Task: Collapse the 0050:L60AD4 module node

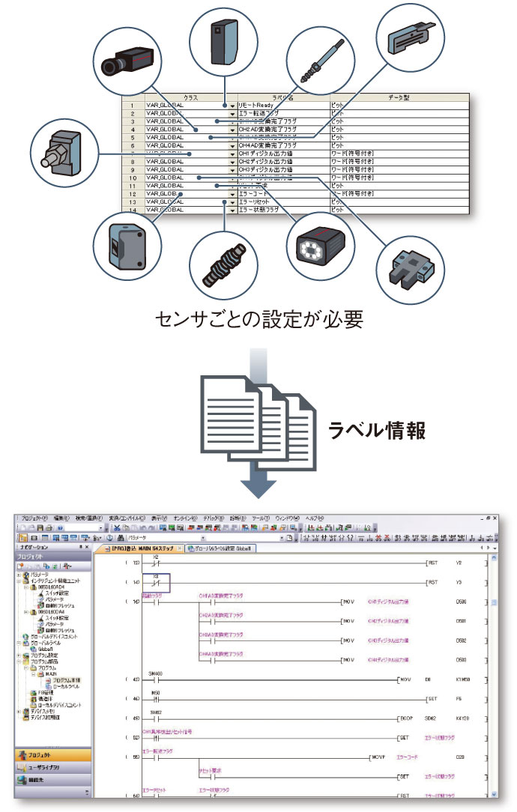Action: (x=26, y=587)
